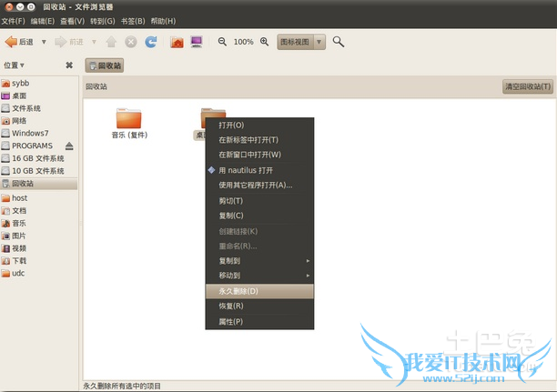Choose 在新窗口中打开(W) in context menu
The height and width of the screenshot is (392, 557).
[x=259, y=155]
